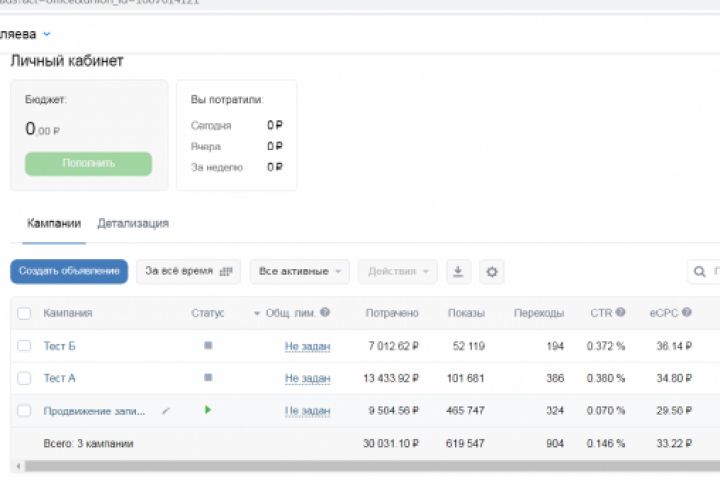Click the stopped status icon for Тест Б
Viewport: 720px width, 480px height.
click(208, 346)
